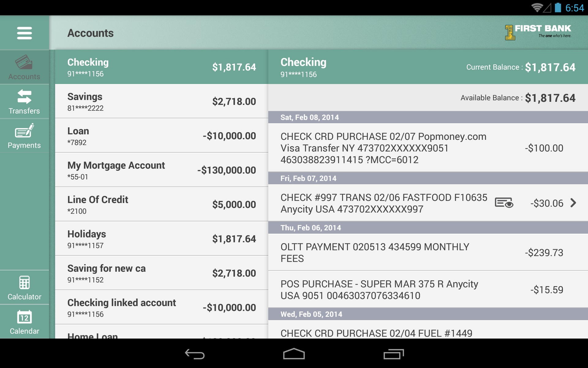Select the Line Of Credit account
Viewport: 588px width, 368px height.
[x=161, y=204]
